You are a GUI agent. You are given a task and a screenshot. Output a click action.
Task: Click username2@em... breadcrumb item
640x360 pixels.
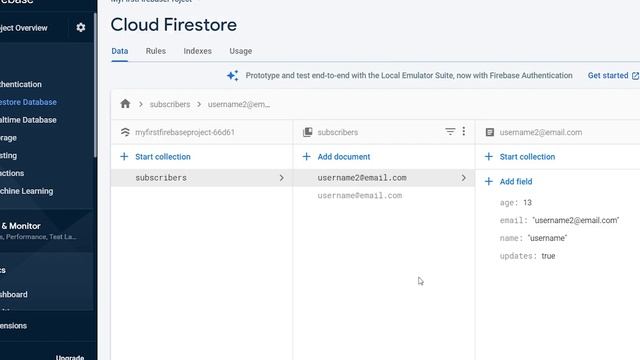(x=239, y=104)
